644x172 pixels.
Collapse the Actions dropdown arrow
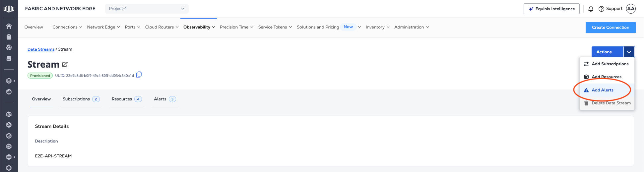629,52
